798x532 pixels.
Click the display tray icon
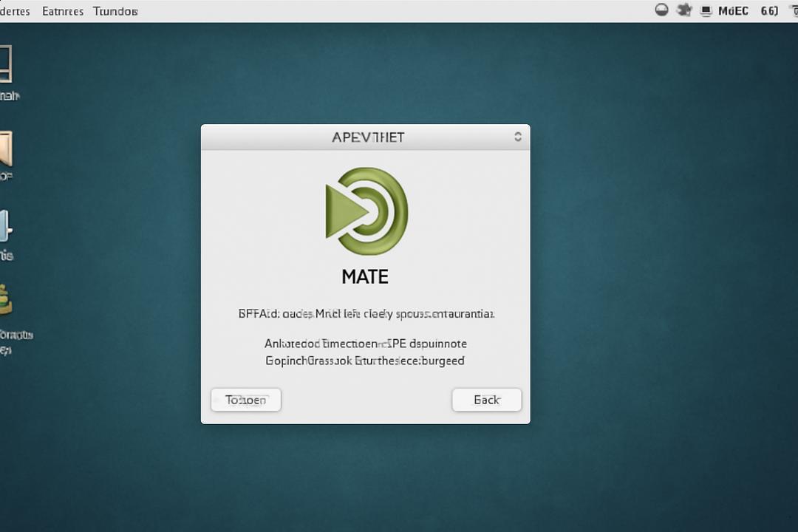tap(706, 11)
